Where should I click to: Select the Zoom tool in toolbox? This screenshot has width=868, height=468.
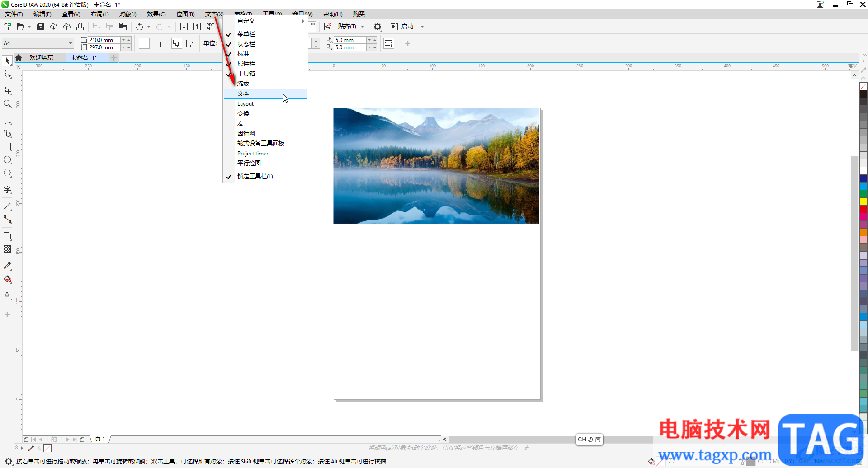[7, 104]
